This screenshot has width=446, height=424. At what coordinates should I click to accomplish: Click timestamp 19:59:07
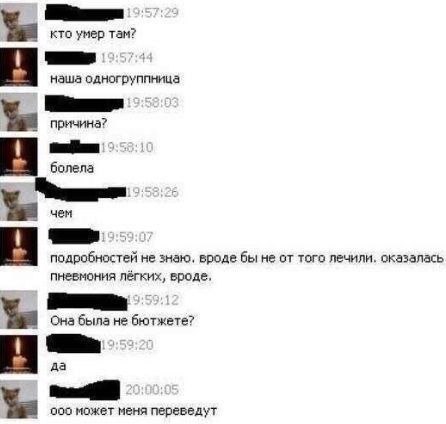[x=127, y=237]
